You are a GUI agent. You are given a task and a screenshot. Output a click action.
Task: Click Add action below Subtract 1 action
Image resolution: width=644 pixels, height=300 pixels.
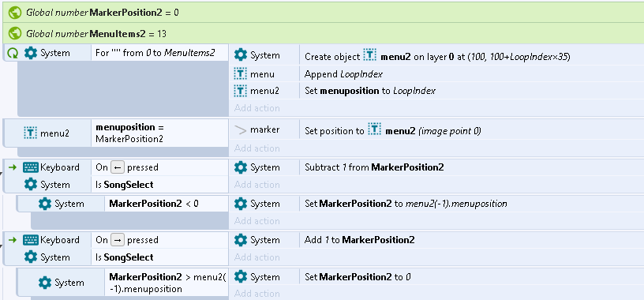(x=257, y=185)
